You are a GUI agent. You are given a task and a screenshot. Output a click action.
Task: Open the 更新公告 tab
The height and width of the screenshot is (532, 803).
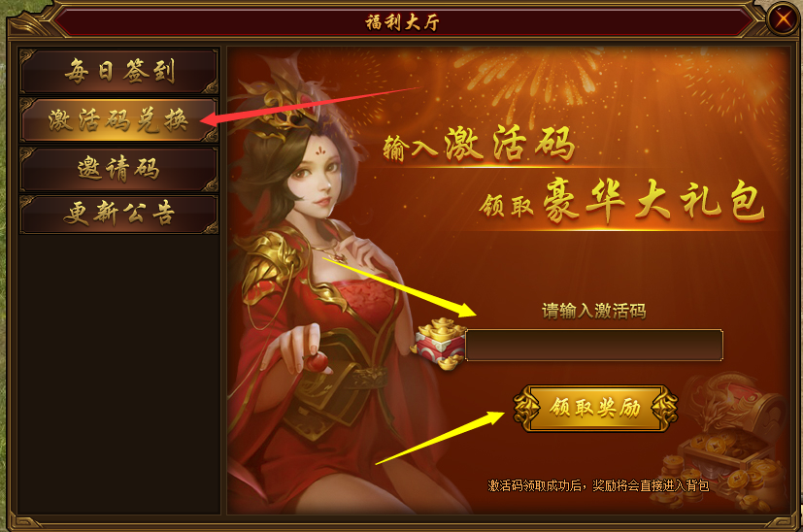point(118,214)
